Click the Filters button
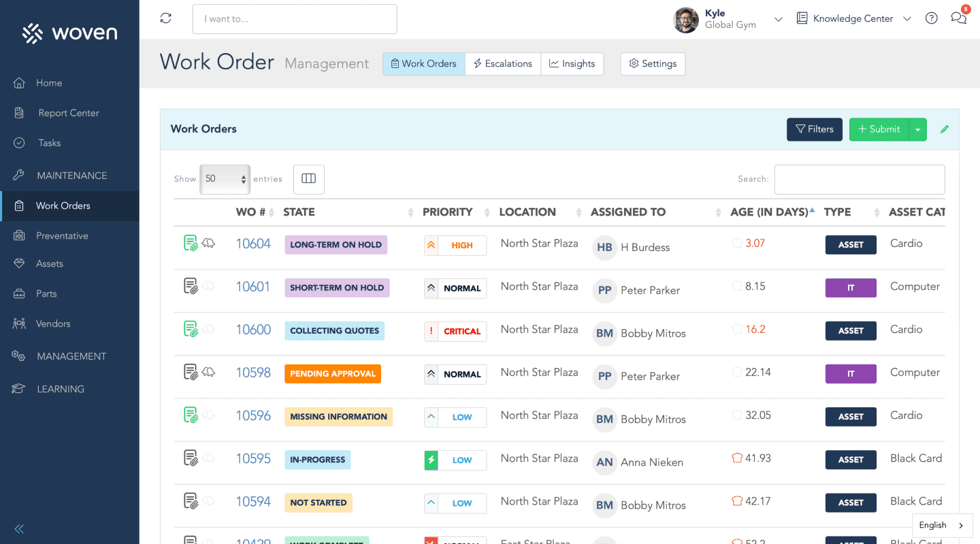Image resolution: width=980 pixels, height=544 pixels. (815, 129)
